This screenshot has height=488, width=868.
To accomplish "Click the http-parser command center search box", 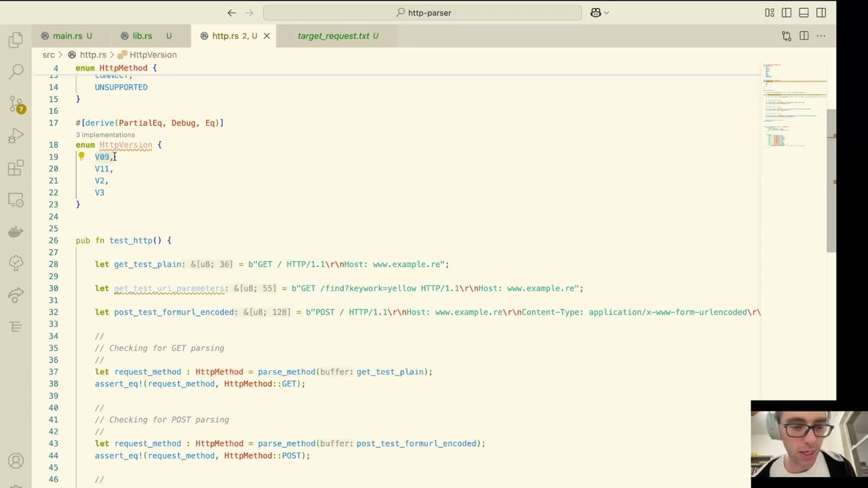I will [422, 12].
